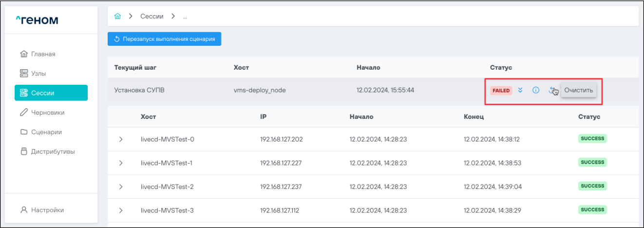
Task: Open Настройки at sidebar bottom
Action: [47, 210]
